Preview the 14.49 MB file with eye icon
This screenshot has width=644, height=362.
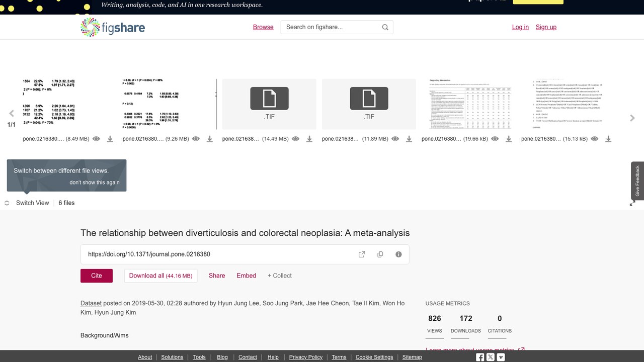pos(296,139)
